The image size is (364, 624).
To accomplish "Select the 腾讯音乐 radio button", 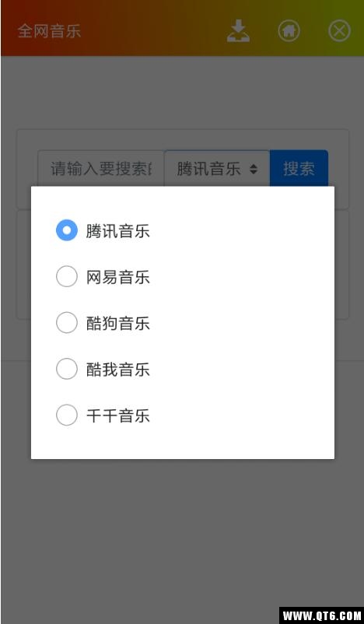I will (x=66, y=230).
